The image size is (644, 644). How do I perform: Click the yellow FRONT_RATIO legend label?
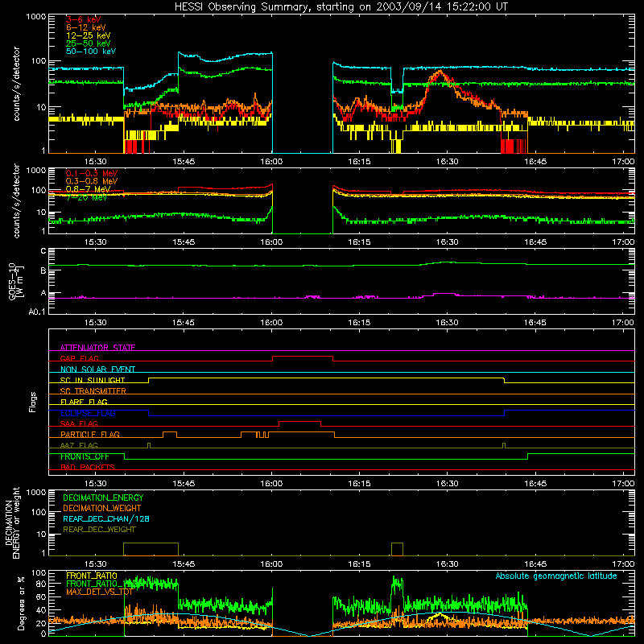[x=92, y=576]
